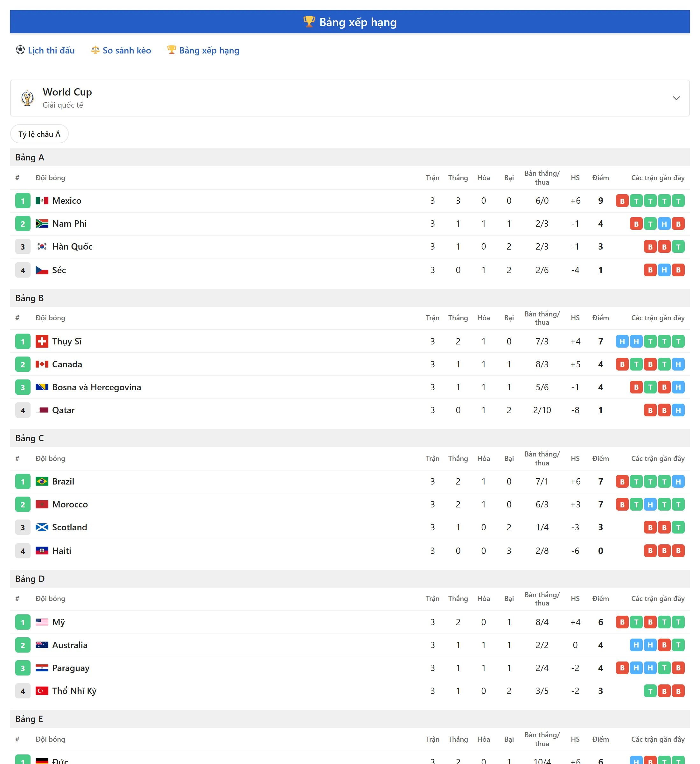
Task: Click the trophy icon in the blue header
Action: pos(309,22)
